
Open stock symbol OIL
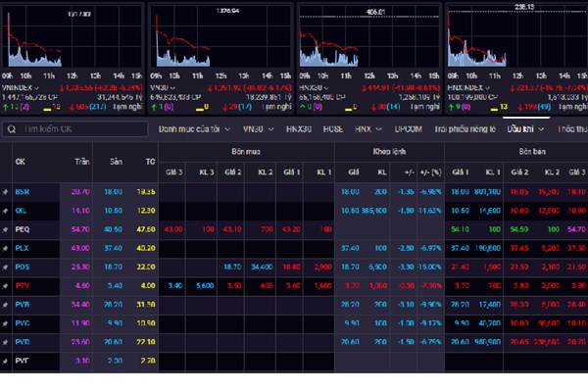point(21,211)
